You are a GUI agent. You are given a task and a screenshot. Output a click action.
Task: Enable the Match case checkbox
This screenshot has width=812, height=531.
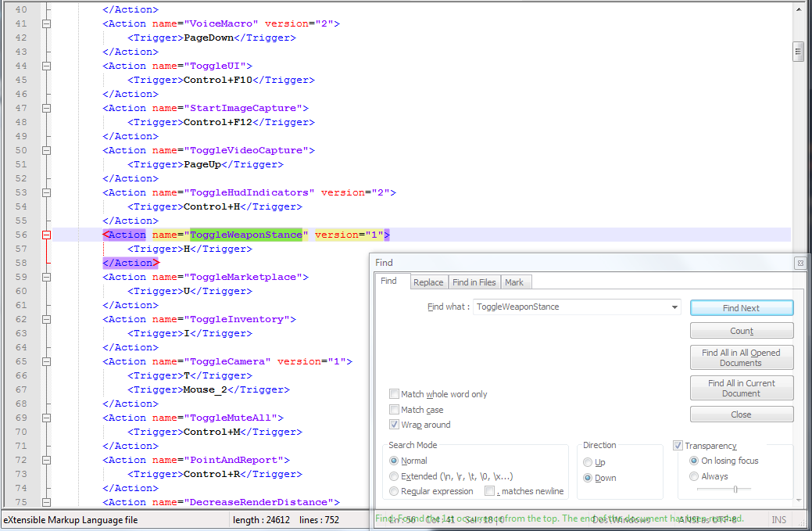(394, 410)
